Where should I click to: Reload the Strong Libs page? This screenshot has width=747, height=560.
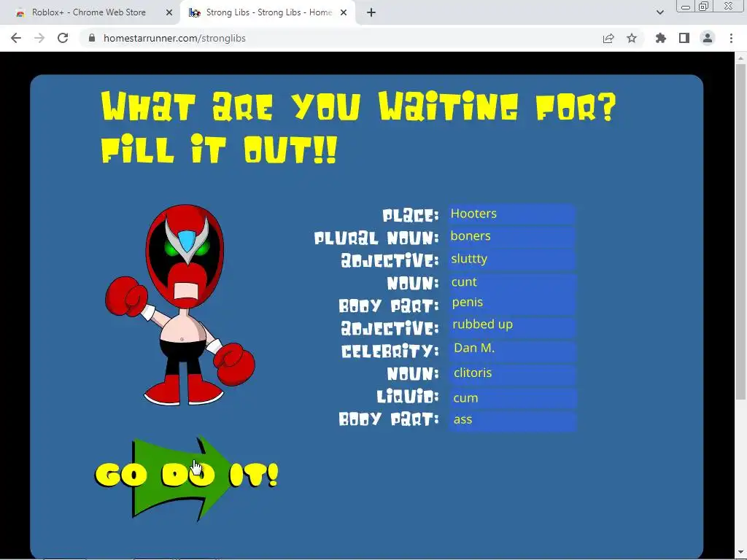63,38
